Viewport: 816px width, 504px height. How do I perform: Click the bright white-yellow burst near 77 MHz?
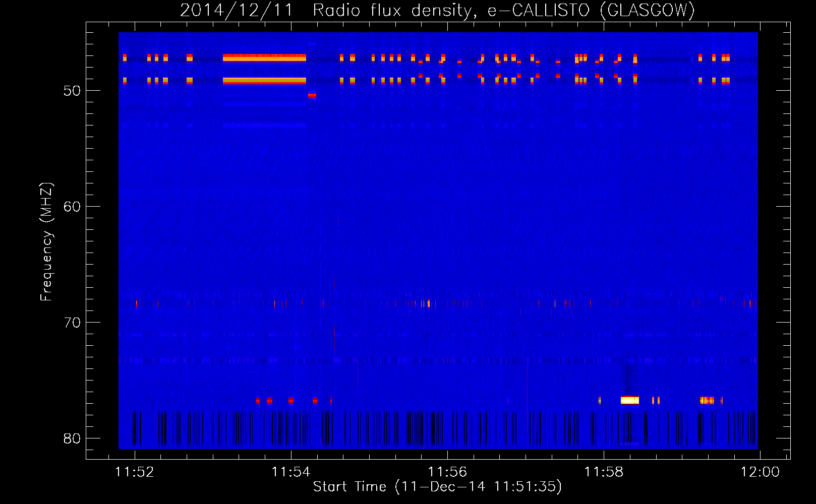tap(630, 400)
